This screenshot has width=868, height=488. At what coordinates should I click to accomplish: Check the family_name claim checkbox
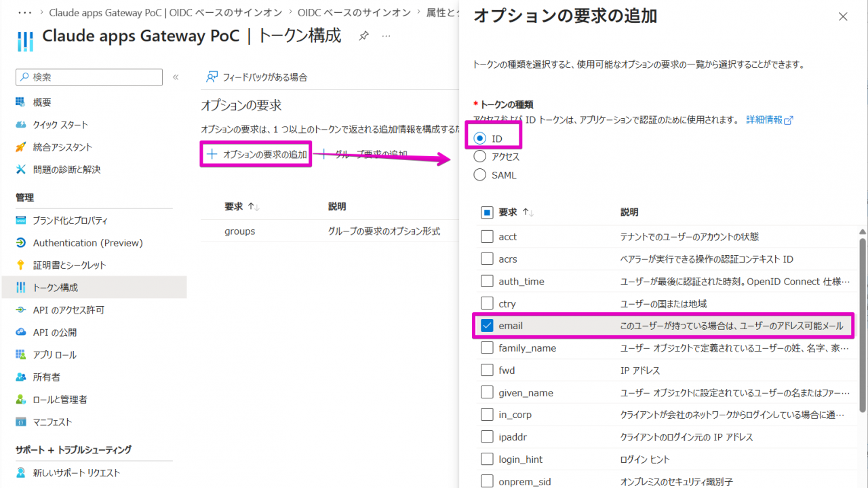click(487, 348)
